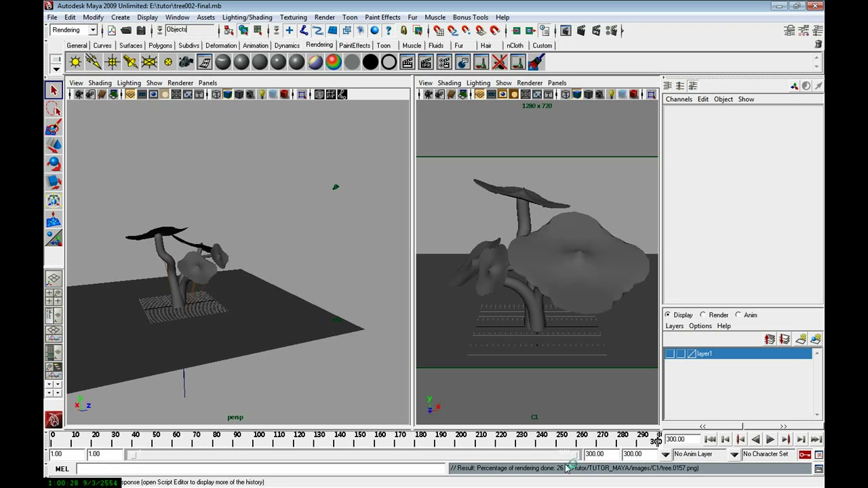Click the play forwards button
Screen dimensions: 868x488
coord(770,439)
